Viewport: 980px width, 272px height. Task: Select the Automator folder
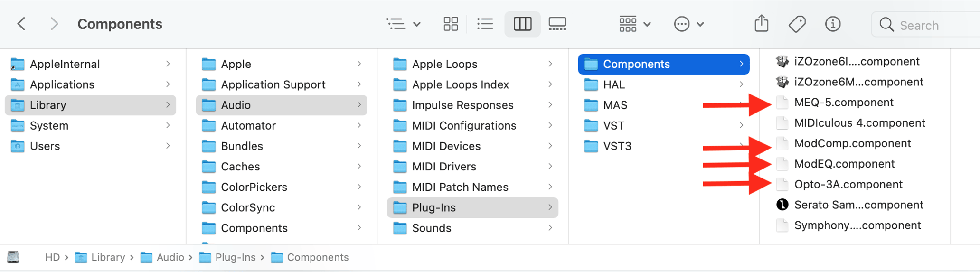[281, 125]
